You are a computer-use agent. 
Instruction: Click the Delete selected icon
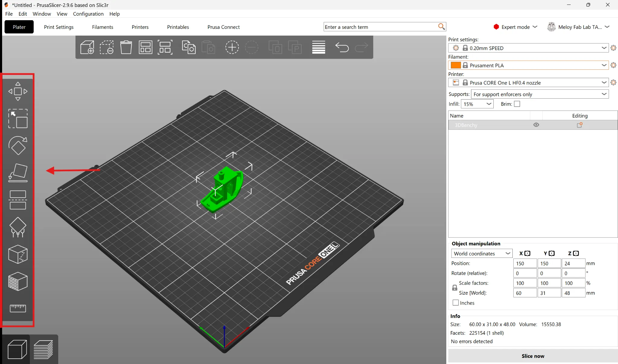[x=107, y=47]
